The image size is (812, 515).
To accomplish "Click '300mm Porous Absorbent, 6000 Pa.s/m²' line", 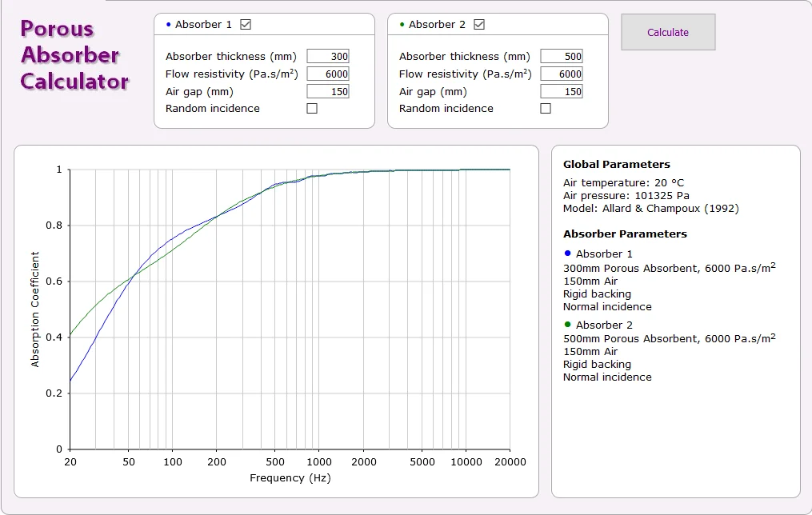I will point(669,268).
